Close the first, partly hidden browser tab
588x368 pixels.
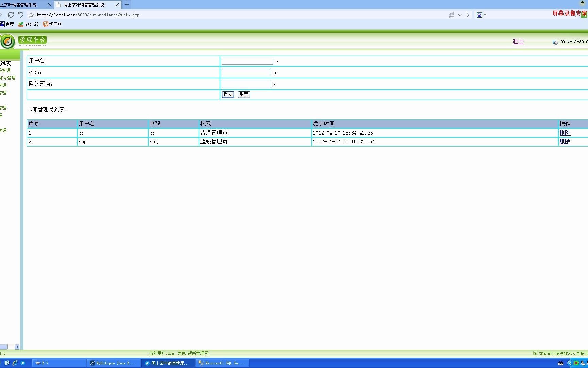point(49,5)
